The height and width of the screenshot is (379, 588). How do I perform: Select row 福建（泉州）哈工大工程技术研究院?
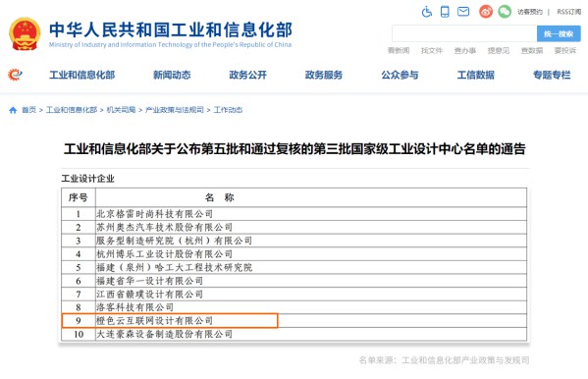point(294,267)
